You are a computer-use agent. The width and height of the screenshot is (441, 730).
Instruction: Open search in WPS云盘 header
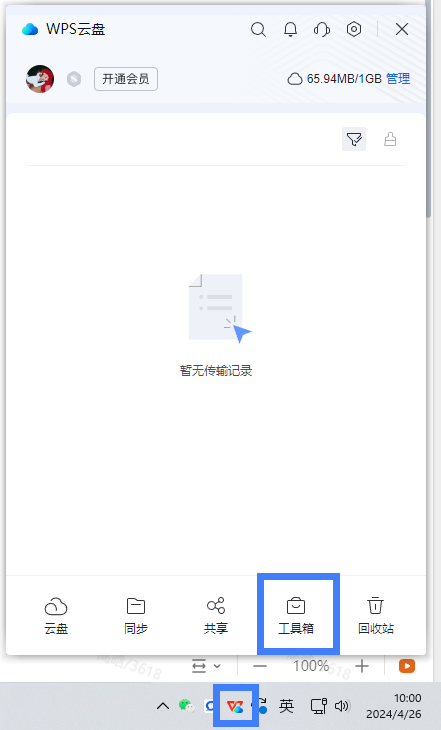[258, 29]
